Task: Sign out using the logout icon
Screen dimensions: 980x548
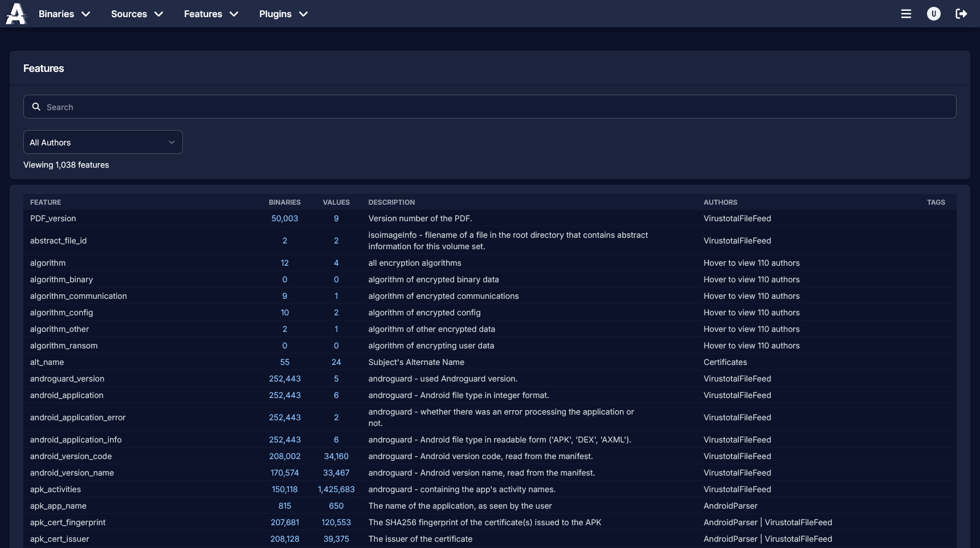Action: [x=961, y=14]
